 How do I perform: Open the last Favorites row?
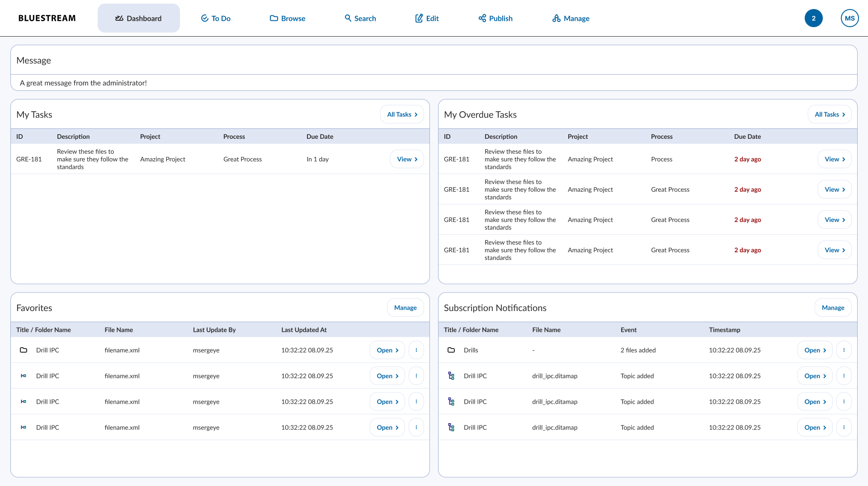point(387,427)
